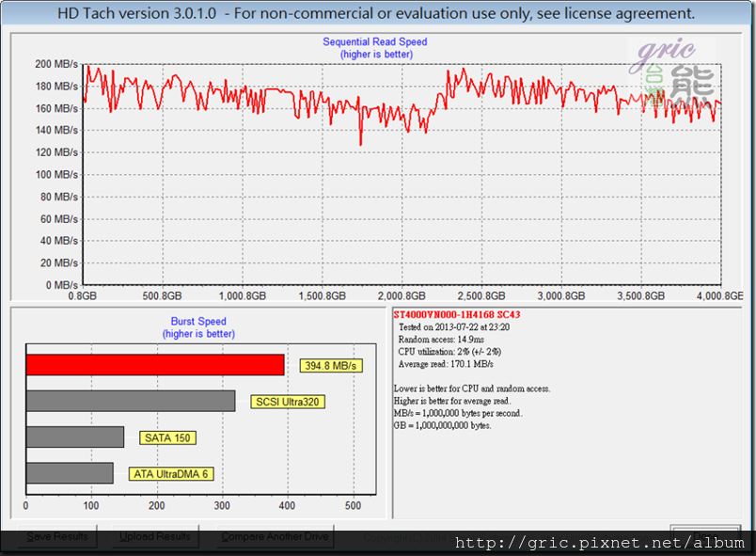The width and height of the screenshot is (756, 556).
Task: Select the "180 MB/s" axis label
Action: [x=56, y=87]
